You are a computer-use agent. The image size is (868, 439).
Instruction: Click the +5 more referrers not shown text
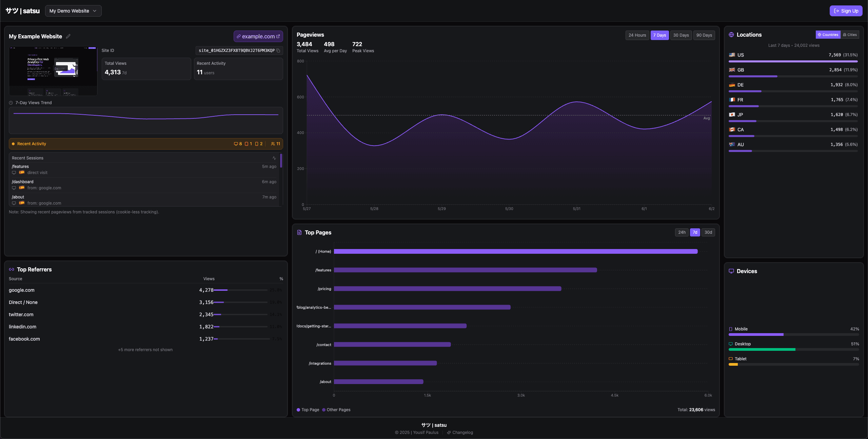click(x=145, y=350)
